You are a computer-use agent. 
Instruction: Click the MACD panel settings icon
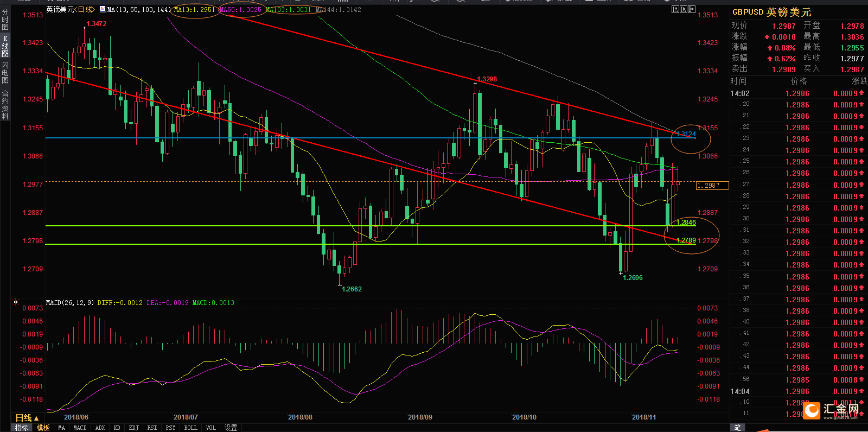(x=16, y=302)
